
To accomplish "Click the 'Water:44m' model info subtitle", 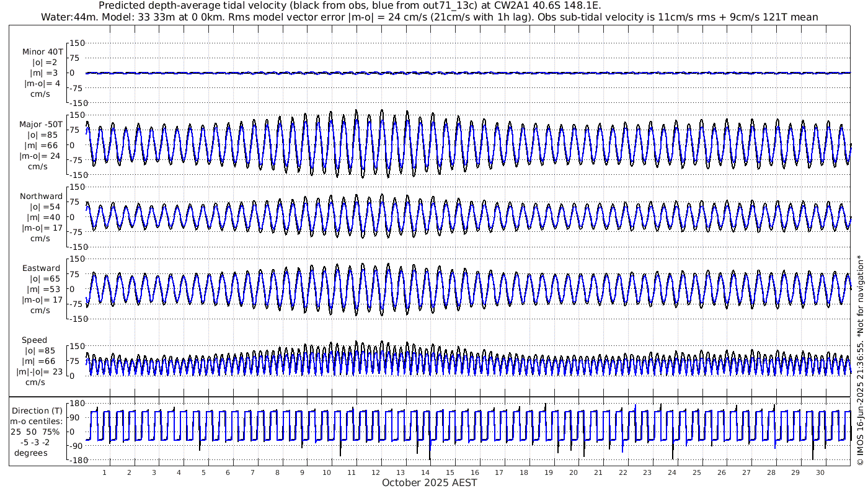I will click(x=429, y=17).
